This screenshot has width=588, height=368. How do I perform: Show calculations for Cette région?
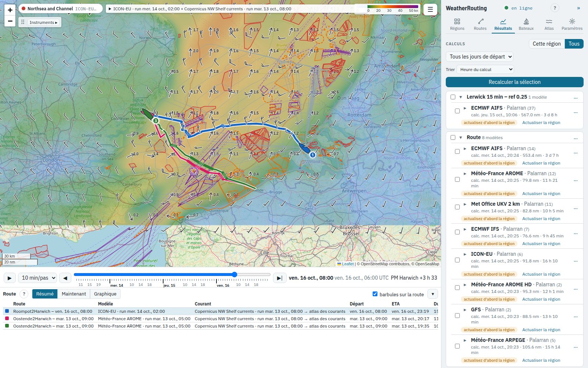[x=546, y=44]
